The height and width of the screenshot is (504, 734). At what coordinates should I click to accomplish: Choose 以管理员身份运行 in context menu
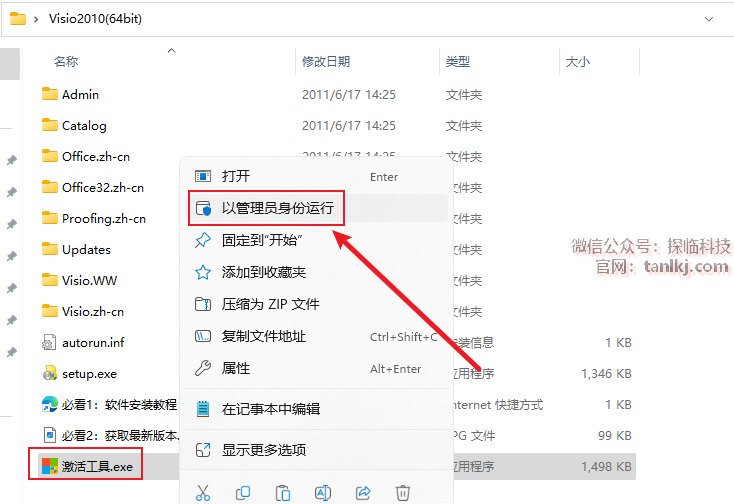click(315, 208)
